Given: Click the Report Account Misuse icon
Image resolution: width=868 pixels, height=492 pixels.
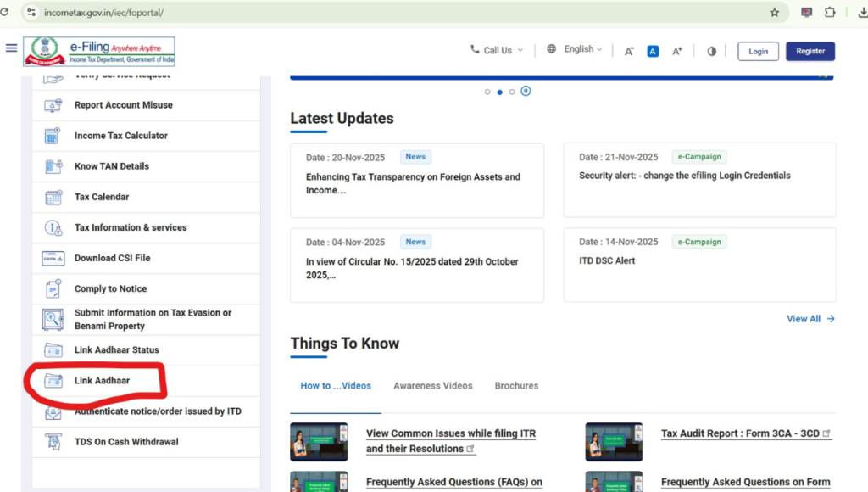Looking at the screenshot, I should tap(53, 106).
